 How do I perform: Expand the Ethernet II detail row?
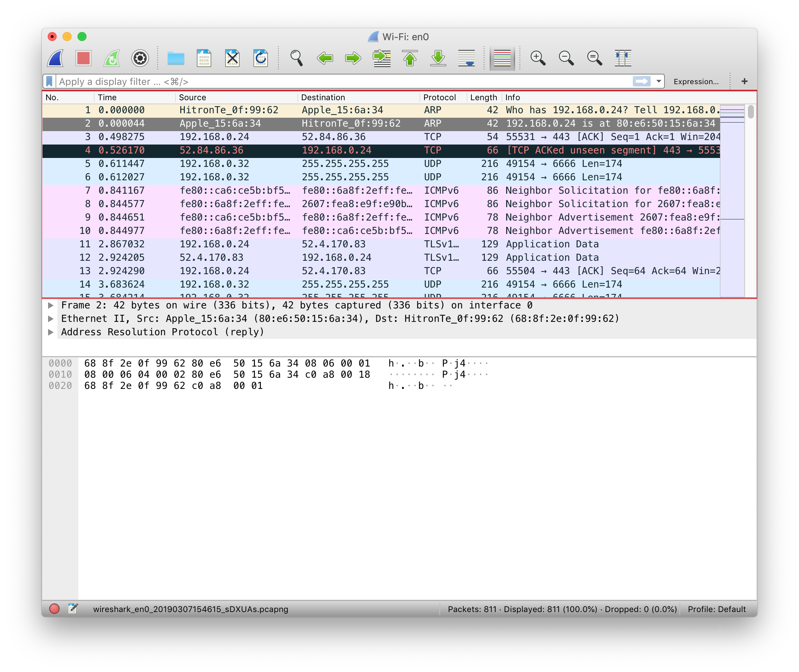tap(51, 318)
